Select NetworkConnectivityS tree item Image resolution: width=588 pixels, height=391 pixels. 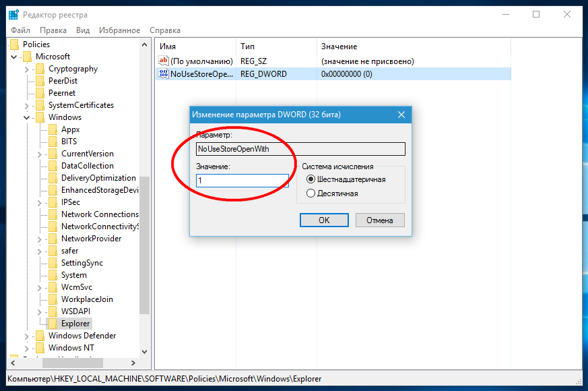(100, 227)
